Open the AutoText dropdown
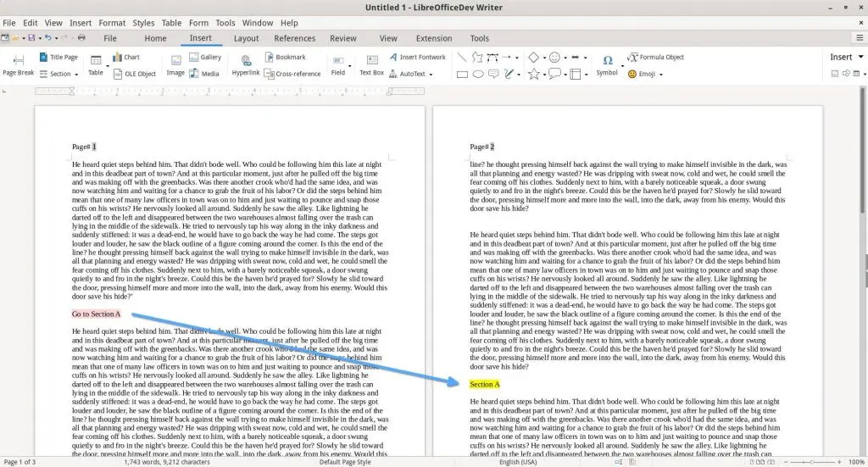 tap(431, 75)
